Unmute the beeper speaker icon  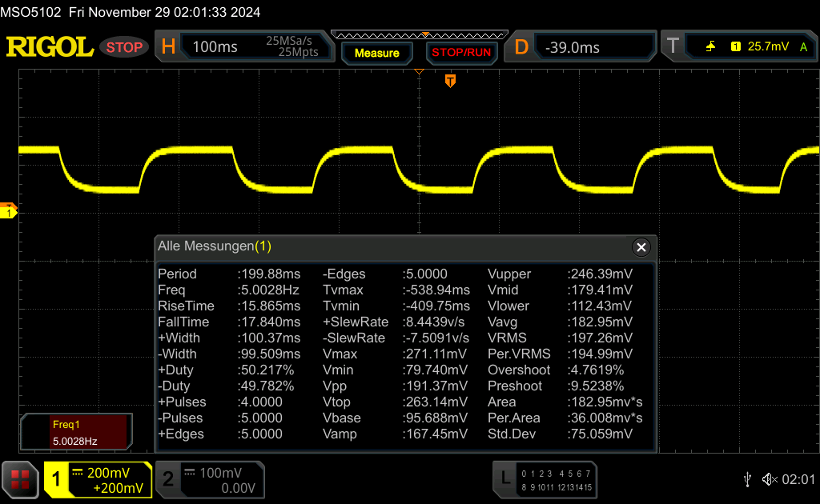pyautogui.click(x=769, y=479)
